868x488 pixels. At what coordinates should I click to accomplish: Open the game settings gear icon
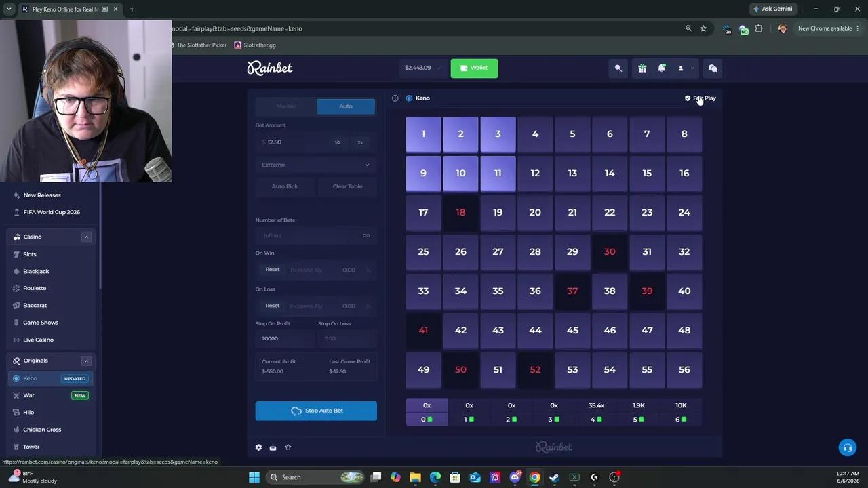[258, 447]
